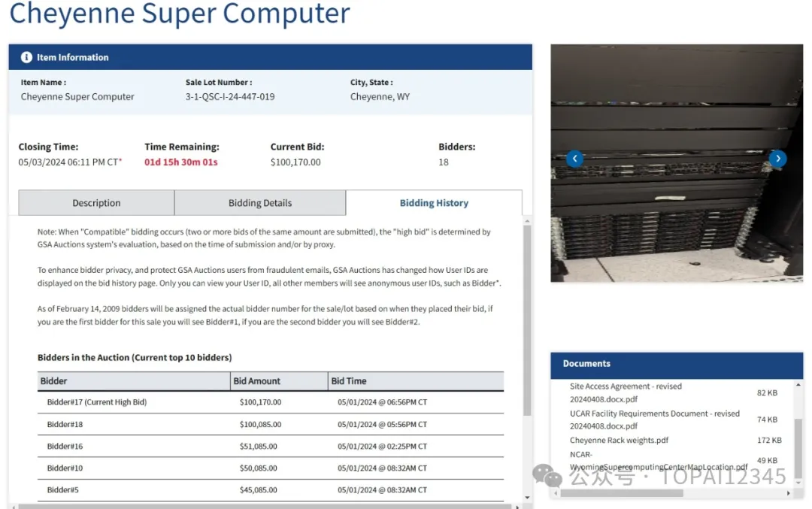Click the Bid Time column header

pos(416,381)
